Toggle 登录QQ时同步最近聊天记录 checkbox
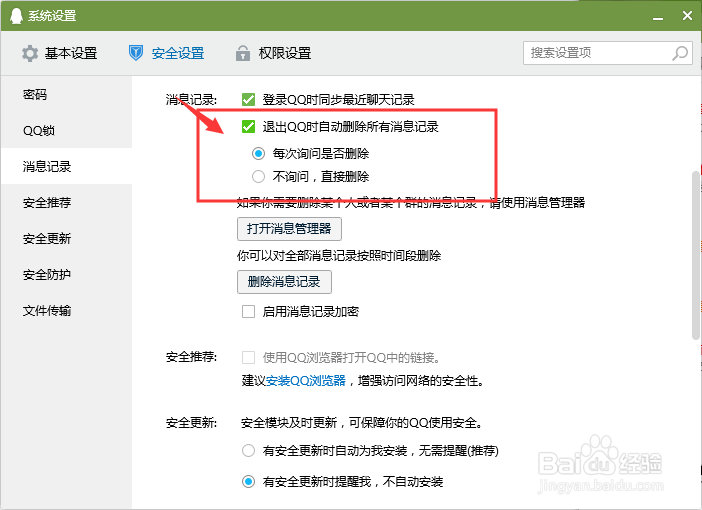 pyautogui.click(x=248, y=99)
